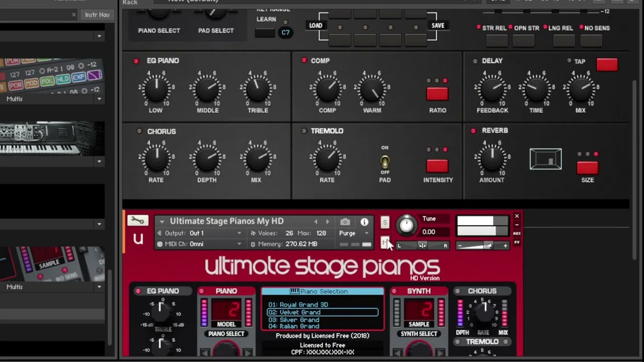The width and height of the screenshot is (644, 362).
Task: Expand the dropdown below the keyboard thumbnail
Action: pyautogui.click(x=99, y=162)
